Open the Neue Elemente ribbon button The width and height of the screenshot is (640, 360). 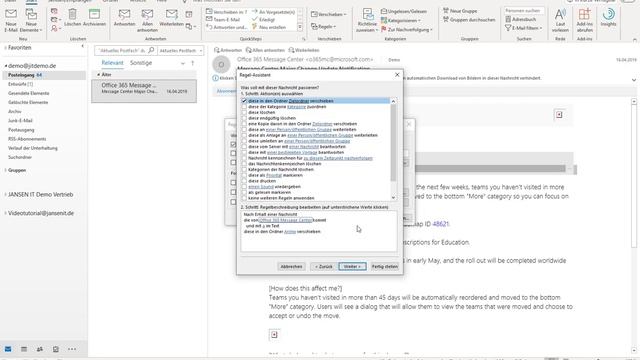coord(31,20)
